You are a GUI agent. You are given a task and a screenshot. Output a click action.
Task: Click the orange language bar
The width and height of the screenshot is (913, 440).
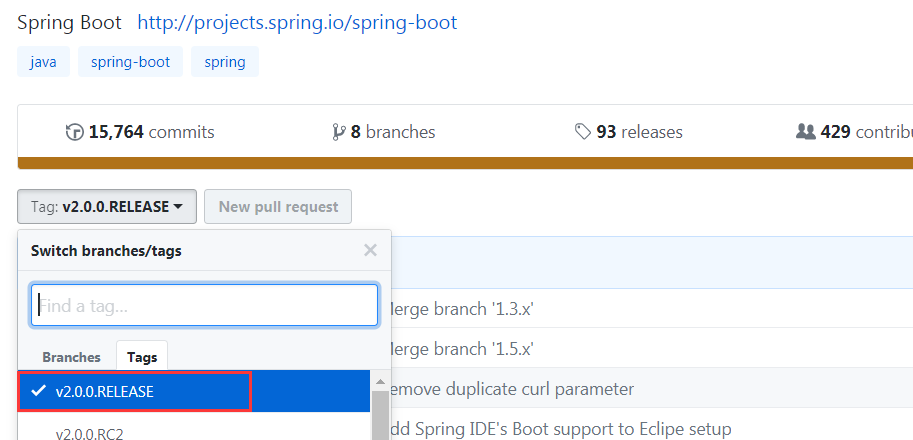(465, 163)
